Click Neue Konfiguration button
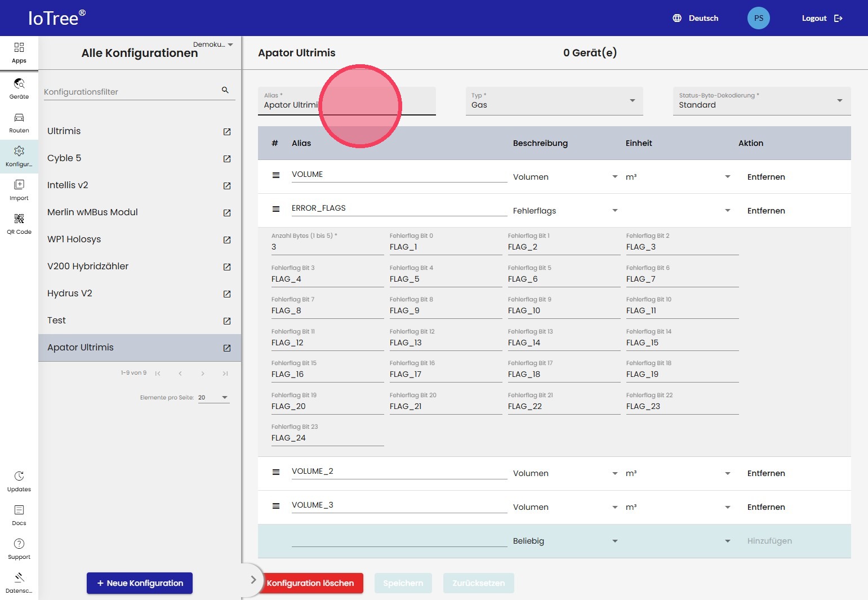Viewport: 868px width, 600px height. pos(140,583)
